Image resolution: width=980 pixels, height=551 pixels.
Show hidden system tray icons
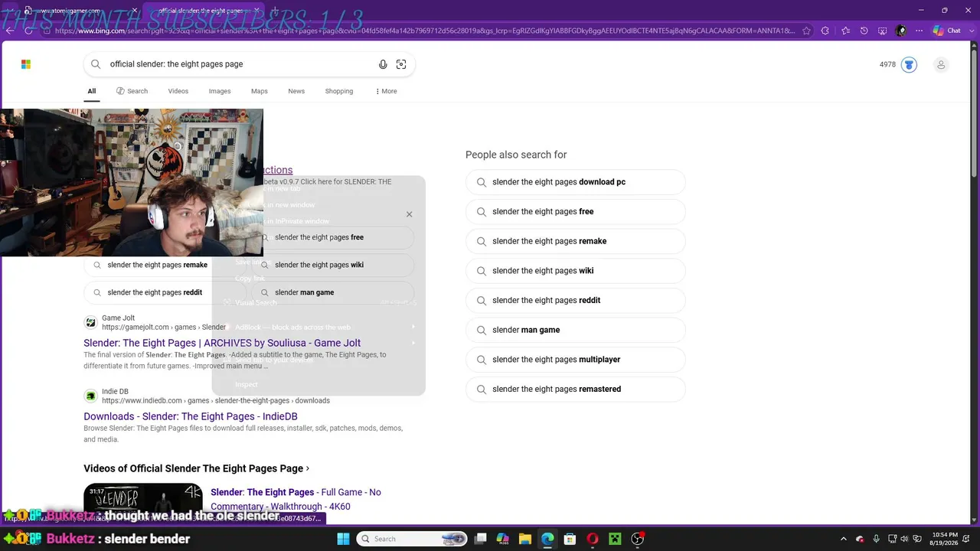[x=844, y=539]
